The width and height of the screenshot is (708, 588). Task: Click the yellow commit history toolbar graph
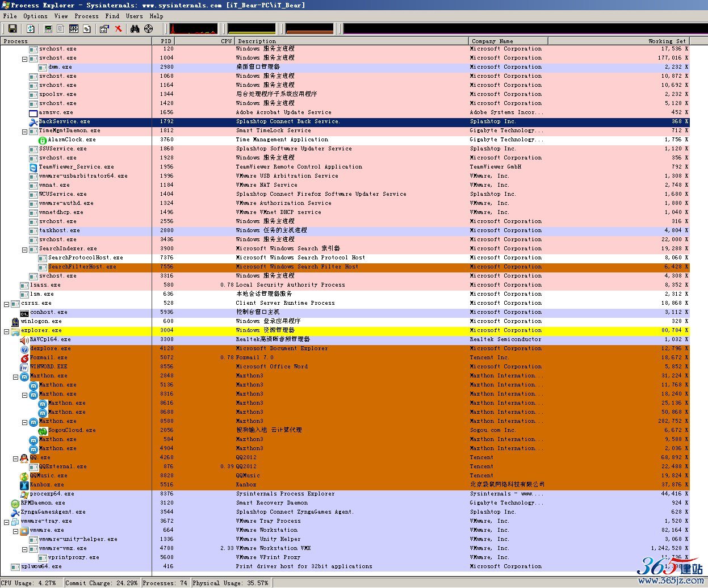point(252,28)
